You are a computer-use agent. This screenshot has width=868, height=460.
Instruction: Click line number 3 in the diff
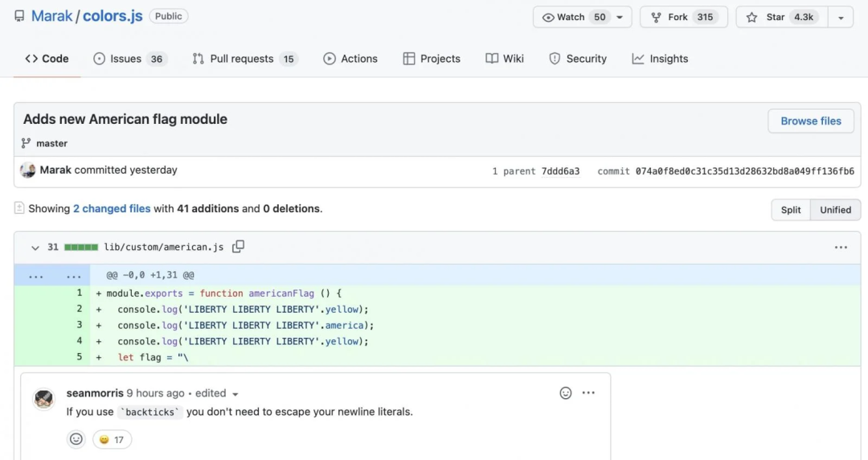(79, 325)
